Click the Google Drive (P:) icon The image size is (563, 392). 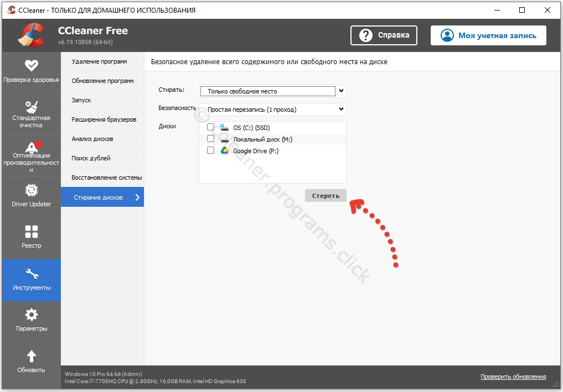(224, 150)
